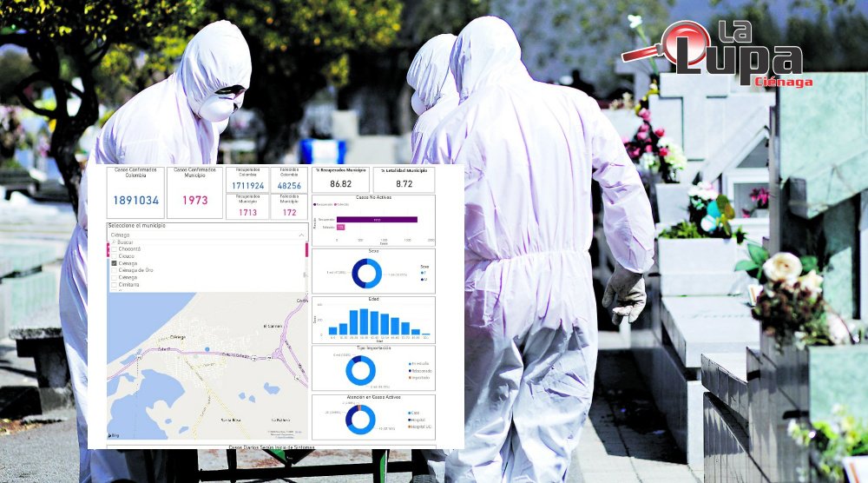Viewport: 868px width, 483px height.
Task: Check the Ciénega municipality checkbox
Action: [x=114, y=277]
